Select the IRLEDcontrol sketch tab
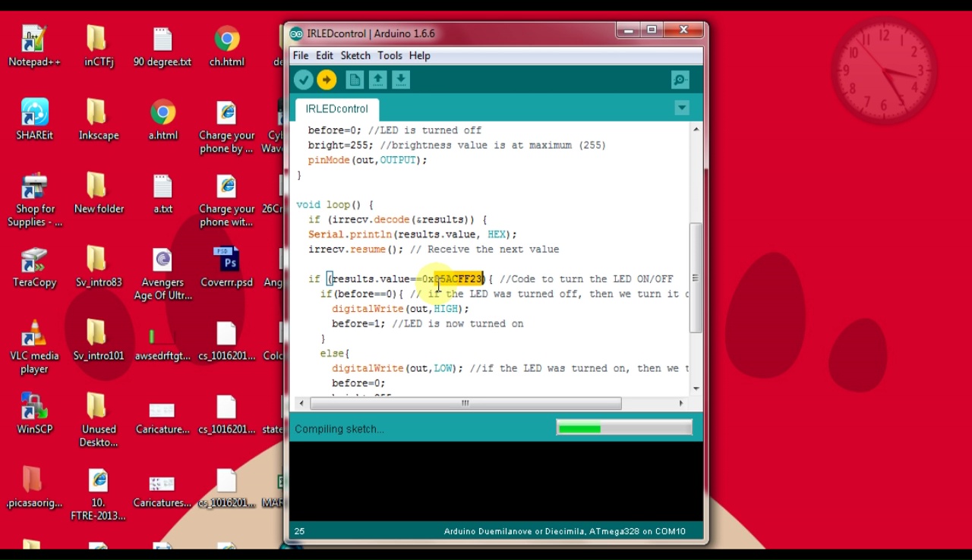972x560 pixels. pos(336,109)
